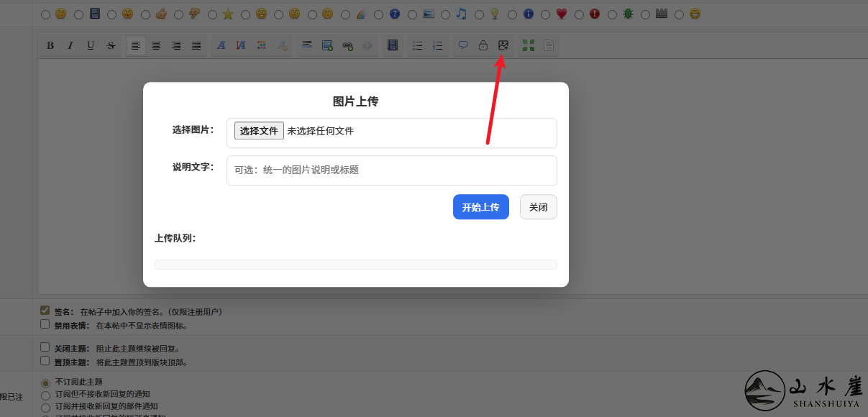This screenshot has width=868, height=417.
Task: Click 选择文件 to choose an image
Action: tap(258, 129)
